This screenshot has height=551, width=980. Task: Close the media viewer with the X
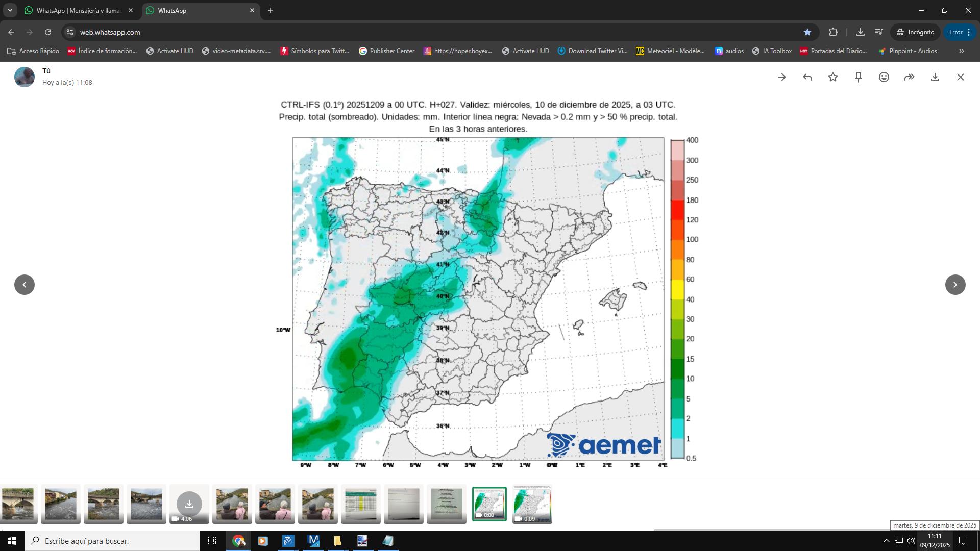[x=961, y=77]
